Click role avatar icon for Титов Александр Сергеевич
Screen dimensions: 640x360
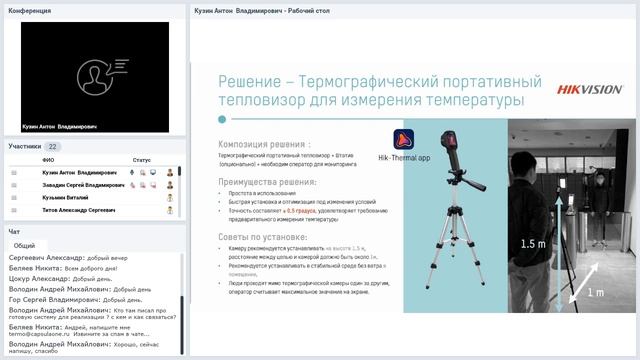point(170,211)
